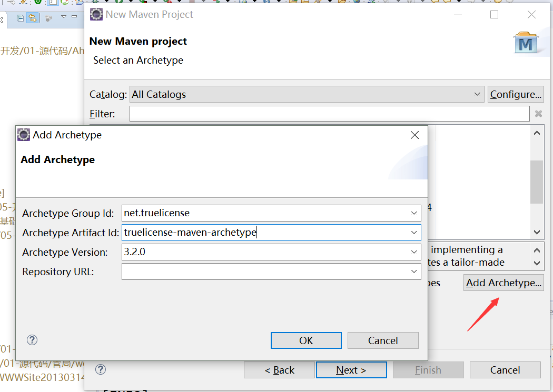Click the archetype list scrollbar thumb

click(x=537, y=182)
